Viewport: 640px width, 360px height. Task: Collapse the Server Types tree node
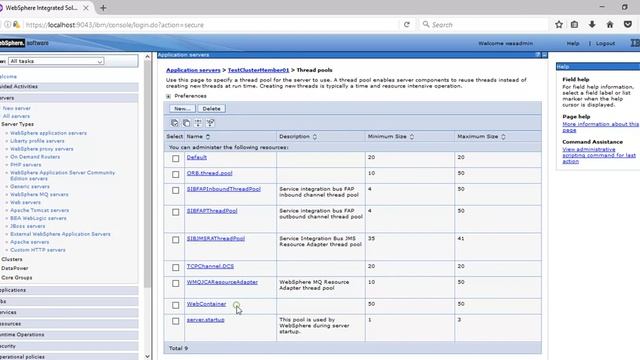[18, 124]
